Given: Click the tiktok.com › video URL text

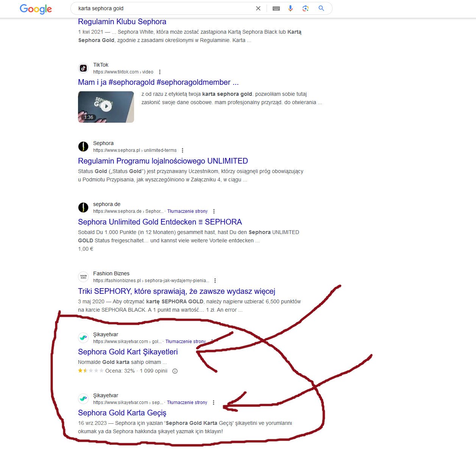Looking at the screenshot, I should point(123,72).
